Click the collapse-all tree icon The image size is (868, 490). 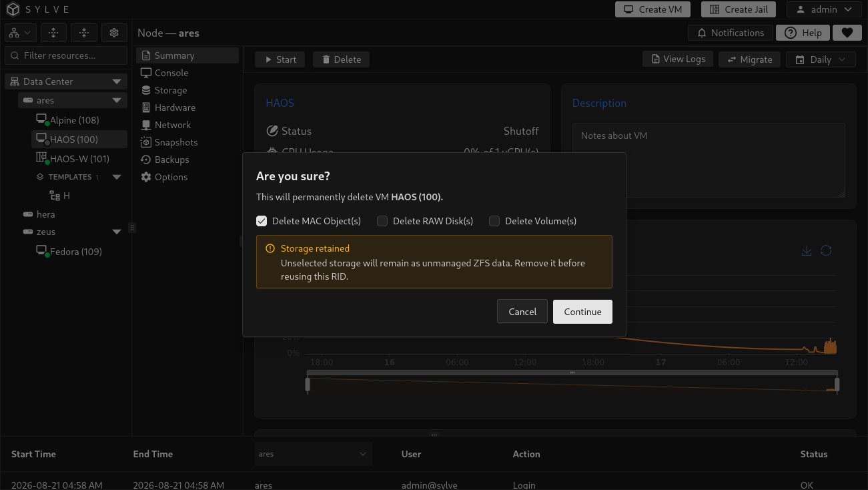(x=84, y=33)
